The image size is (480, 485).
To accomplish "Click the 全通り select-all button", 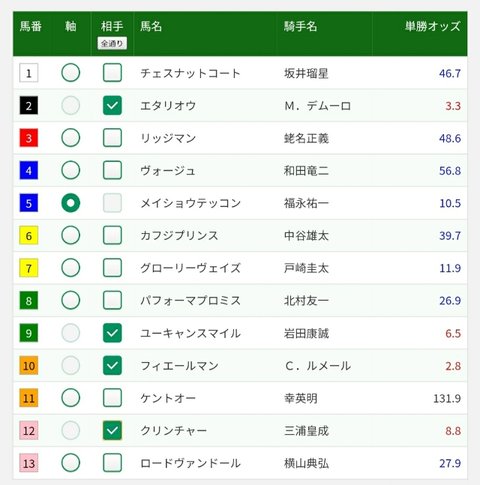I will (112, 43).
